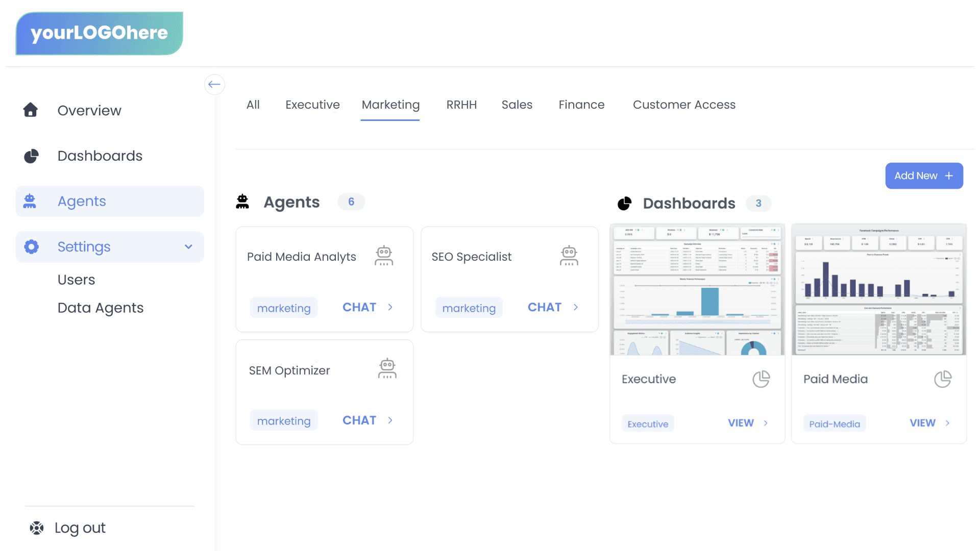
Task: Switch to the Executive tab
Action: click(312, 105)
